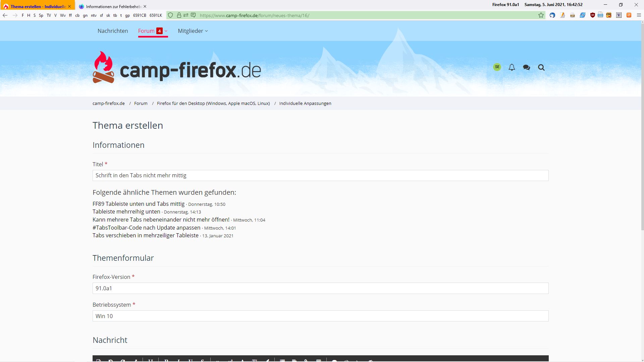Open forum search magnifier icon
Image resolution: width=644 pixels, height=362 pixels.
click(541, 67)
